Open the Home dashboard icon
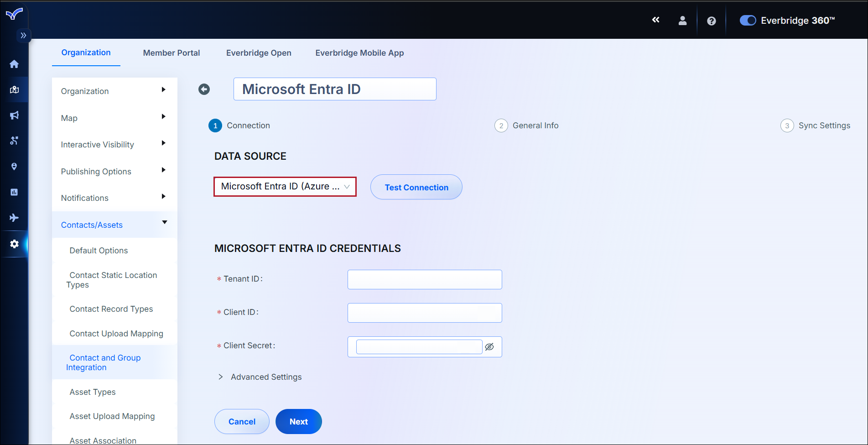 (x=14, y=64)
